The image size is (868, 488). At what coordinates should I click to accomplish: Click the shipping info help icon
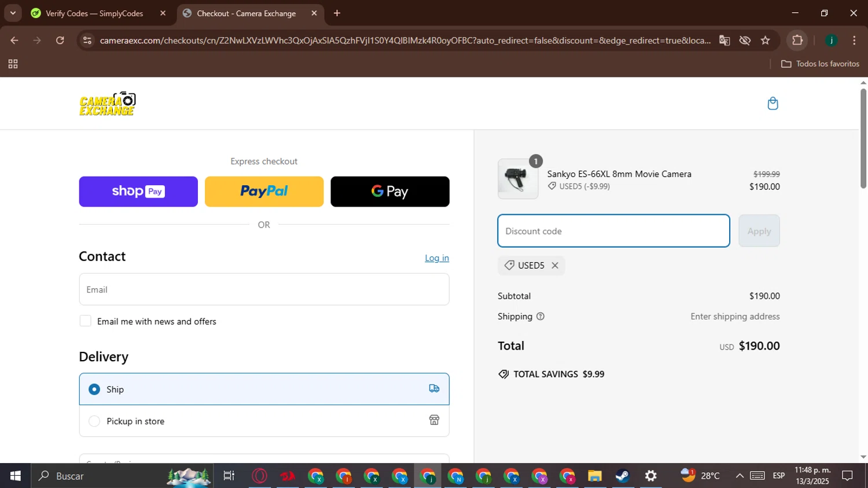point(540,317)
